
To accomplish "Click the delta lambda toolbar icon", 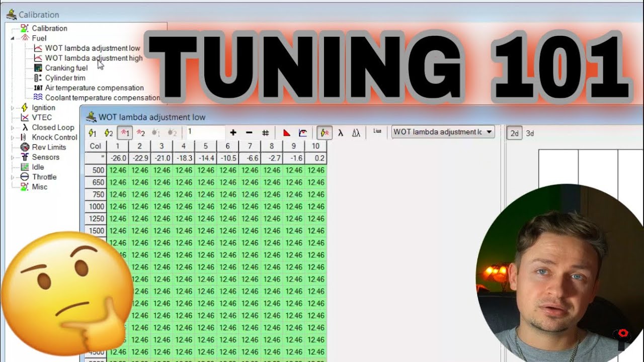I will click(356, 133).
